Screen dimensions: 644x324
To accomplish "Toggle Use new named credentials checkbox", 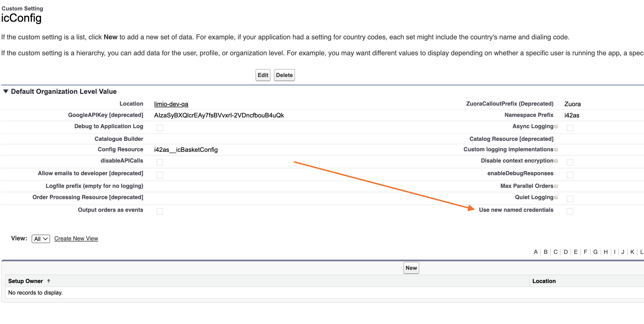I will click(570, 211).
